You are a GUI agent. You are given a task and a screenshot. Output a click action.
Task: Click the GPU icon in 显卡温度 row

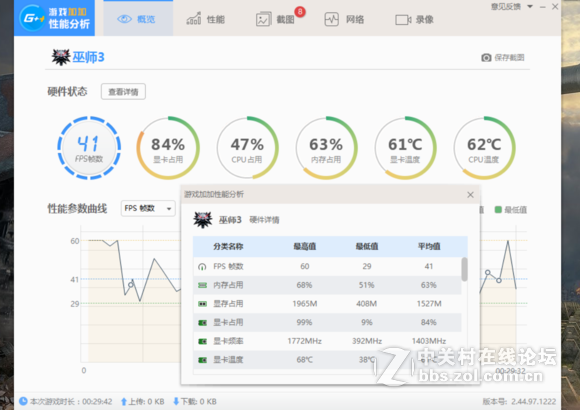[202, 360]
